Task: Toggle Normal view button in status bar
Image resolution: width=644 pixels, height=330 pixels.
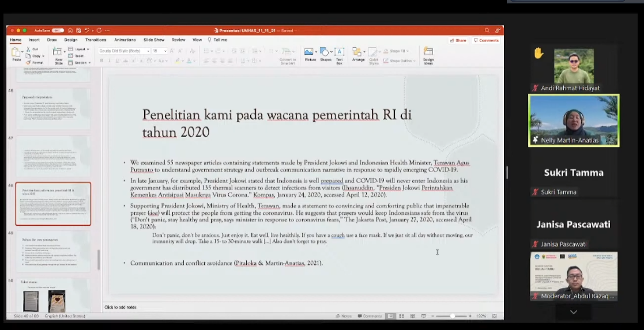Action: [390, 316]
